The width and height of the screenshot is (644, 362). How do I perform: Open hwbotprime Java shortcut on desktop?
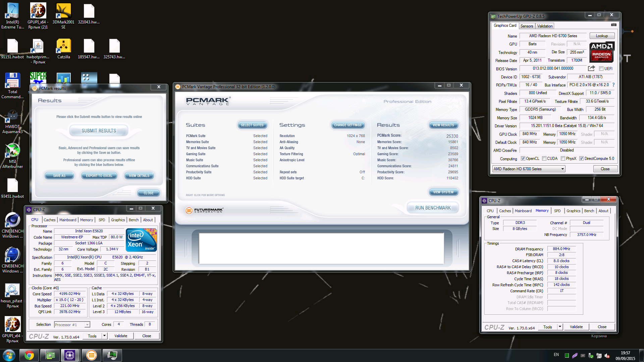(38, 51)
